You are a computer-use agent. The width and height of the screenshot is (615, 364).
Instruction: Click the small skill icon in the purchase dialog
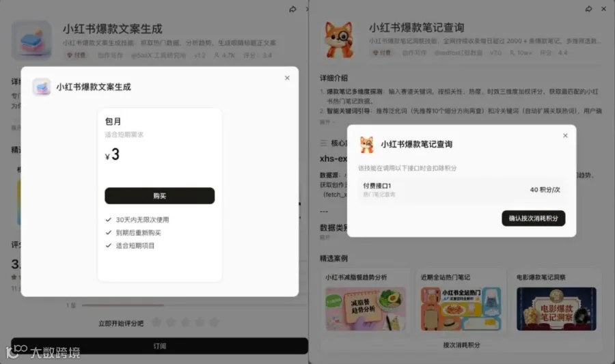point(42,87)
